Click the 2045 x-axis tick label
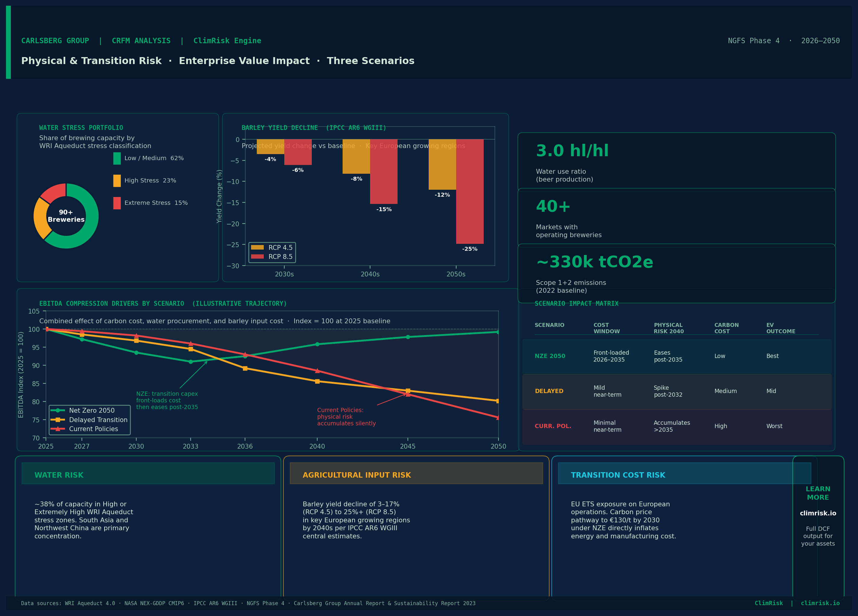Image resolution: width=858 pixels, height=616 pixels. point(408,447)
